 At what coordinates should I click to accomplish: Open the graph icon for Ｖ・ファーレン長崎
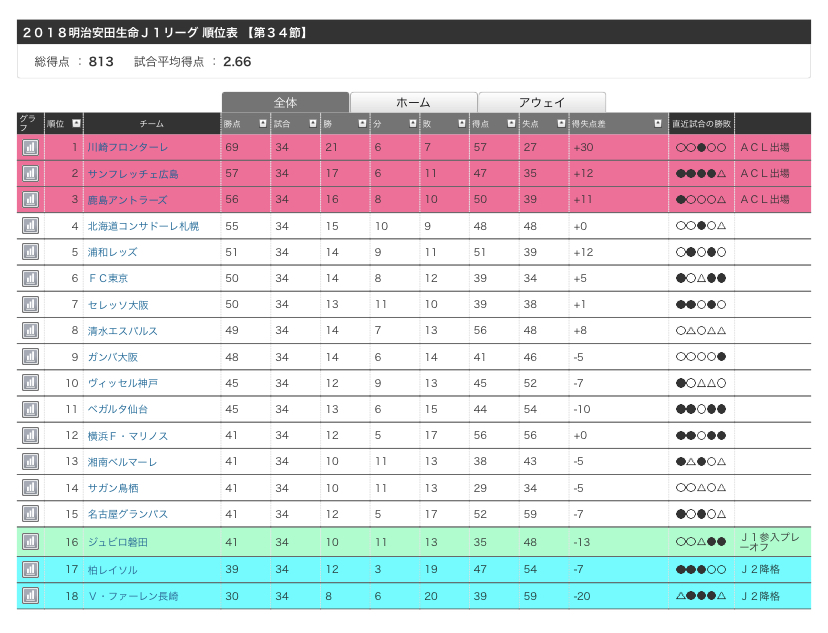[x=30, y=596]
